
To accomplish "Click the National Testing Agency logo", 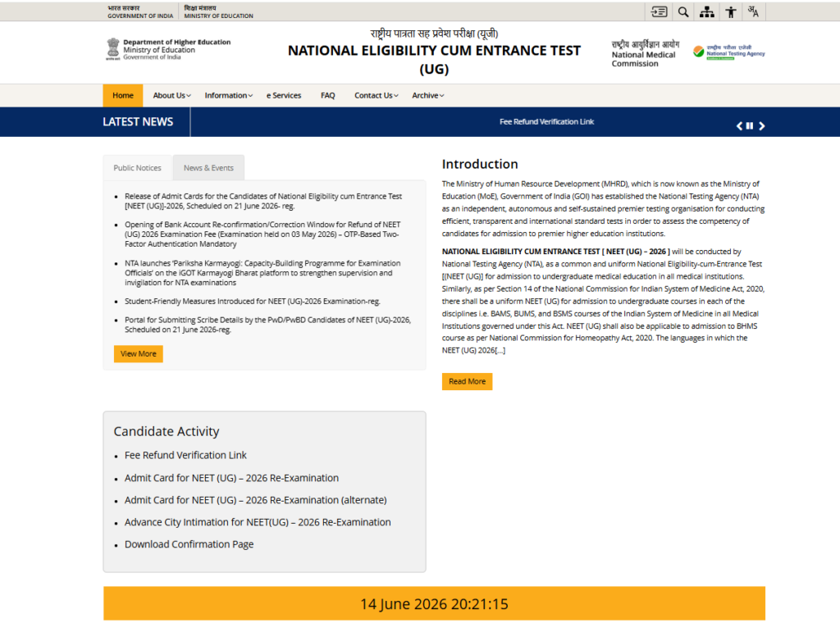I will coord(728,52).
